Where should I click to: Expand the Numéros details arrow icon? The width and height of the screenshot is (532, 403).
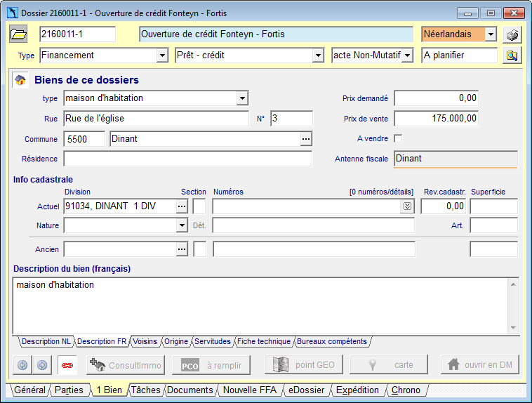click(408, 206)
